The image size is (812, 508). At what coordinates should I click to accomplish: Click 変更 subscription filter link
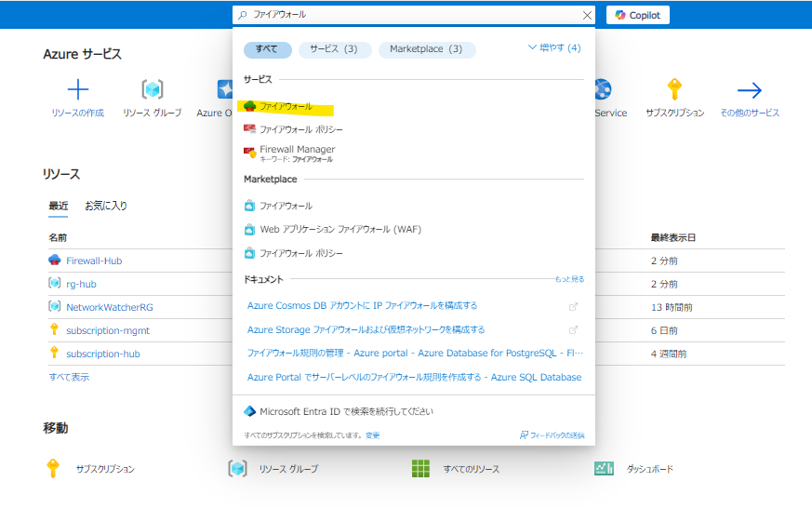(372, 435)
